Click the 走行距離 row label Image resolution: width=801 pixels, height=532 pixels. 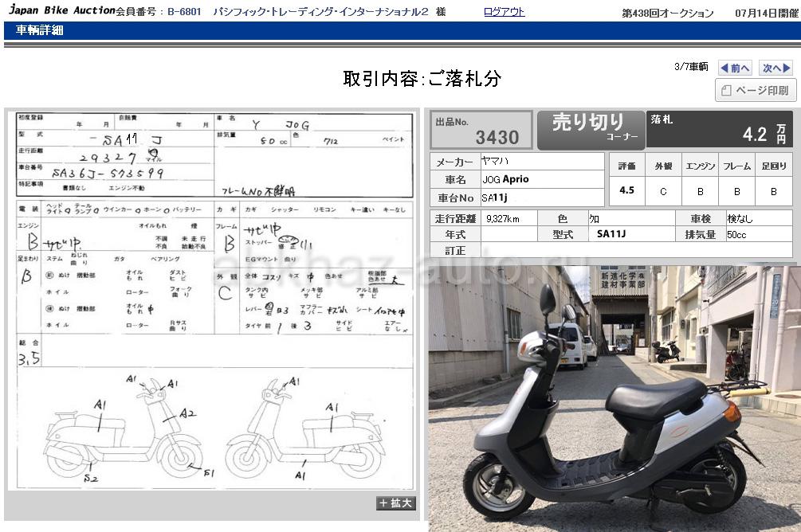pyautogui.click(x=455, y=218)
